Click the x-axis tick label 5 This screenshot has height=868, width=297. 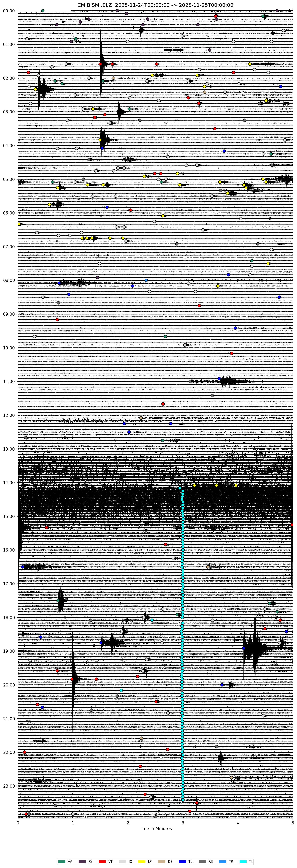pyautogui.click(x=293, y=822)
